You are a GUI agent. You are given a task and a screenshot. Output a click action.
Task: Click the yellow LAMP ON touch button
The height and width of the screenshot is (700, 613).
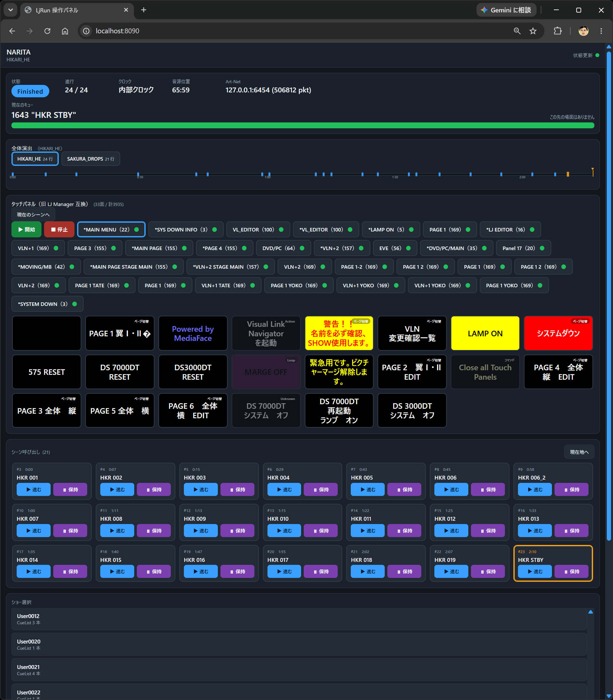pos(485,333)
